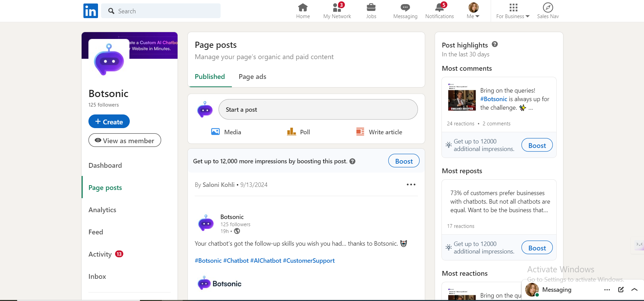Boost the post in the feed banner
This screenshot has width=644, height=301.
[x=404, y=161]
